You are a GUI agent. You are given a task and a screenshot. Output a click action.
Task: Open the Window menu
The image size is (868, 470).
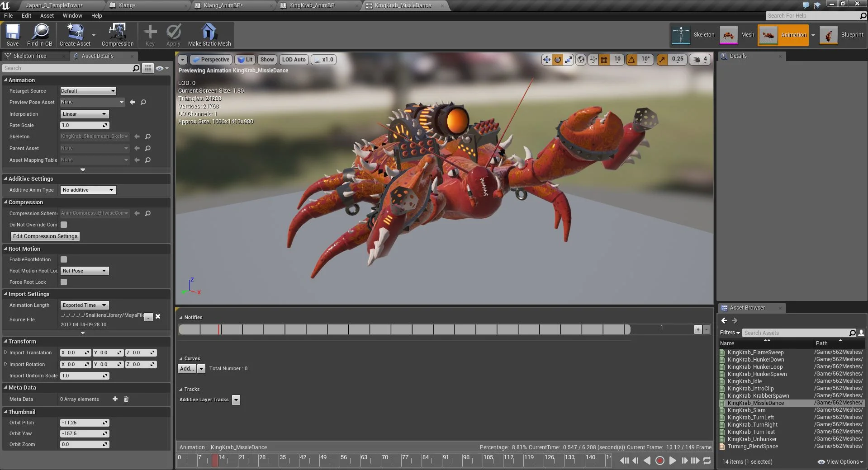72,15
